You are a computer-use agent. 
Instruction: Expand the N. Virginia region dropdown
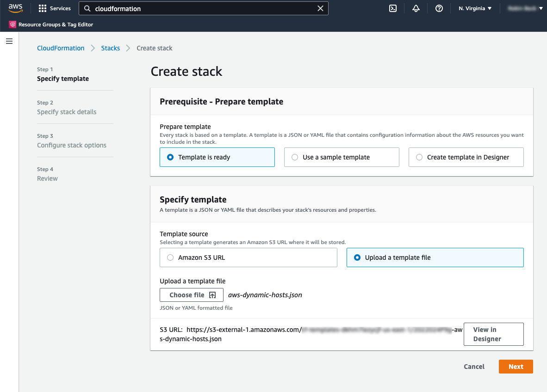pyautogui.click(x=475, y=8)
